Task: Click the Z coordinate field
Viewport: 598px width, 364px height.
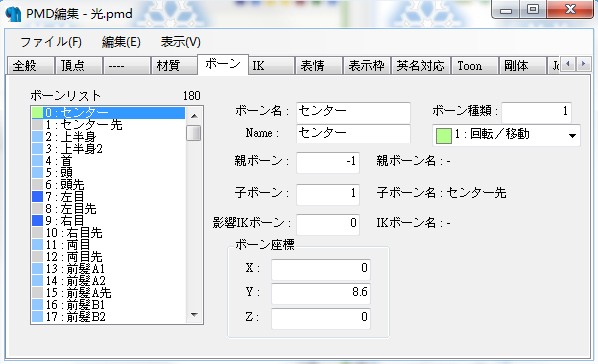Action: point(321,318)
